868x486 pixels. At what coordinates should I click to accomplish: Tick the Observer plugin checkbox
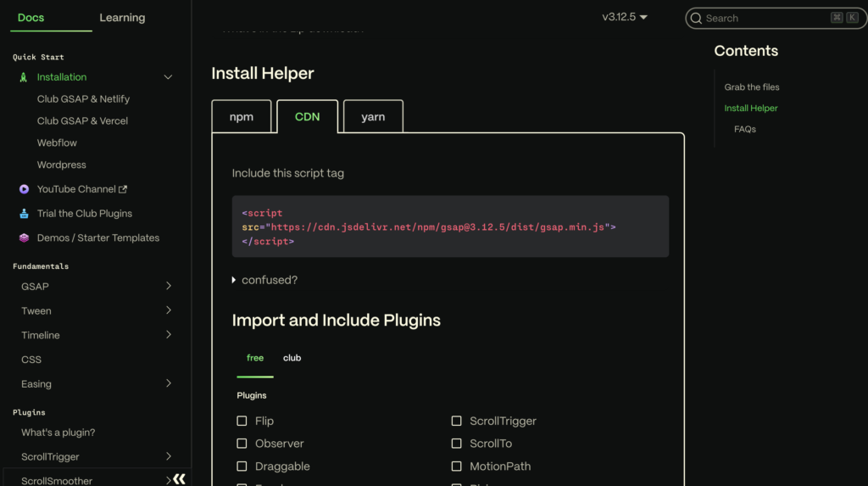(x=242, y=444)
